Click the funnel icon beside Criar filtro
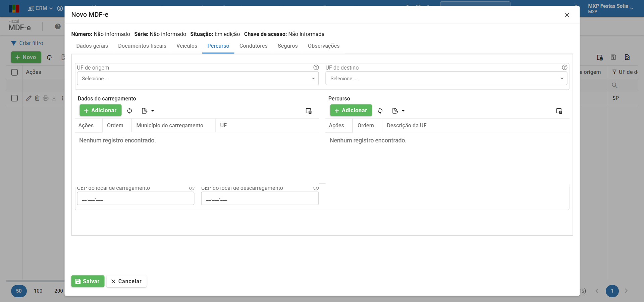Viewport: 644px width, 302px height. [14, 43]
